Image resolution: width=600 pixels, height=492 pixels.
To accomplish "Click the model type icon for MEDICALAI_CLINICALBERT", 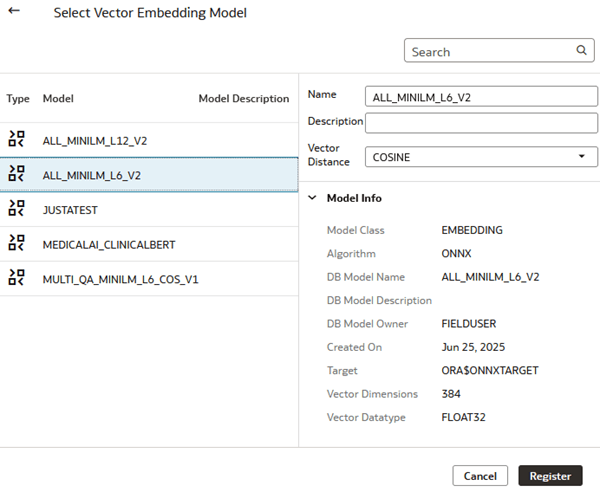I will tap(16, 243).
